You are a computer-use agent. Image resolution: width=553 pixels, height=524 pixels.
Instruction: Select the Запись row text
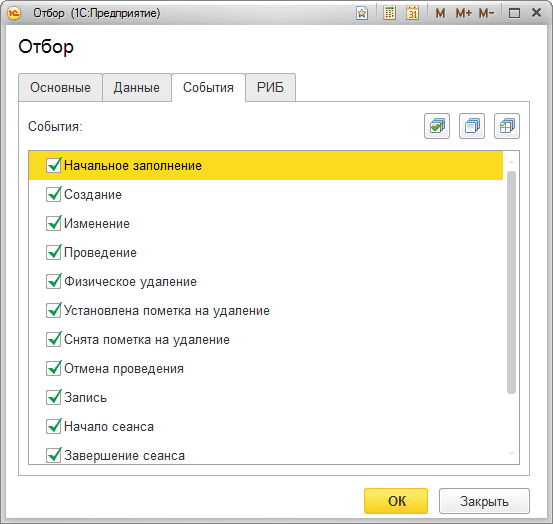pyautogui.click(x=85, y=397)
